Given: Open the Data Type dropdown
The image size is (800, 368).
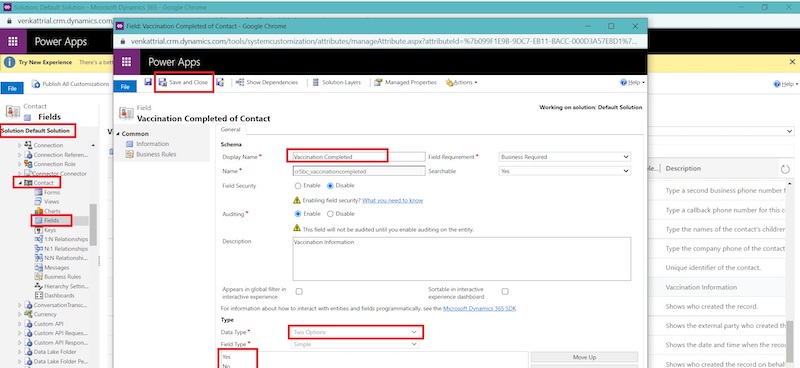Looking at the screenshot, I should [x=355, y=332].
